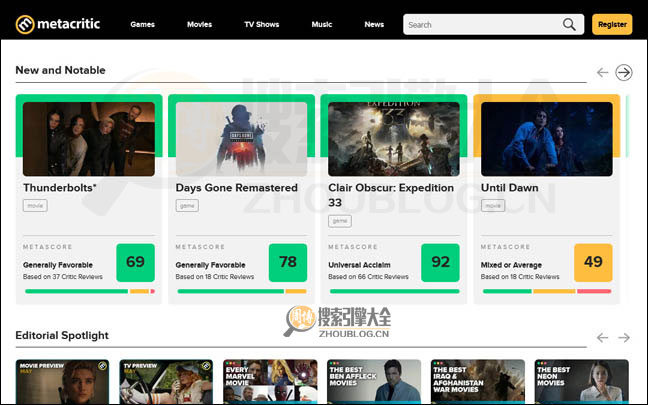648x405 pixels.
Task: Click the yellow 49 Metascore badge
Action: pyautogui.click(x=593, y=262)
